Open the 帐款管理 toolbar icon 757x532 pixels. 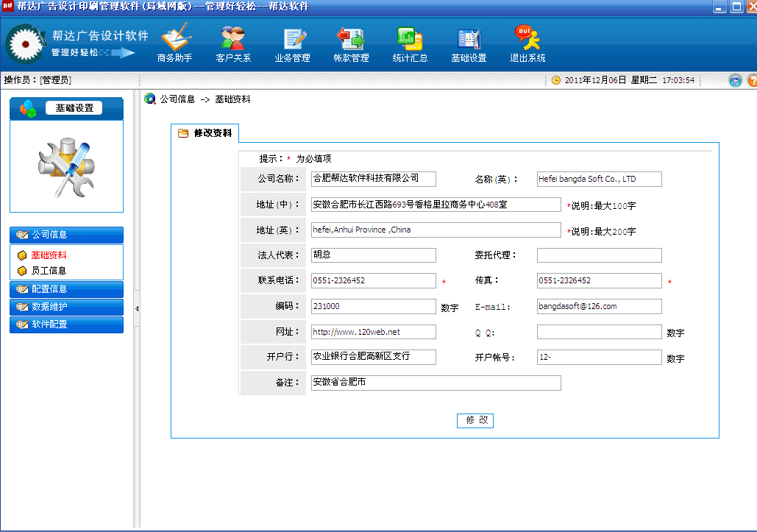coord(351,44)
